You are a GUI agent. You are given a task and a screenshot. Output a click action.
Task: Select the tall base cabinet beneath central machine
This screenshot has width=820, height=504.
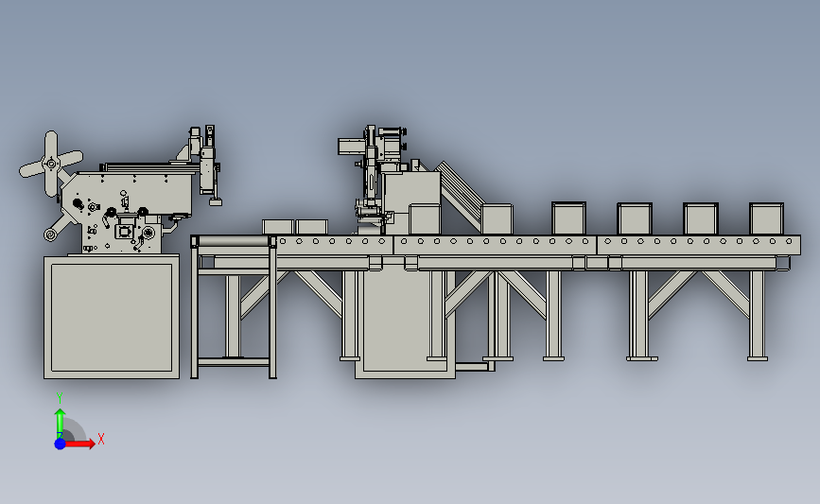click(405, 320)
